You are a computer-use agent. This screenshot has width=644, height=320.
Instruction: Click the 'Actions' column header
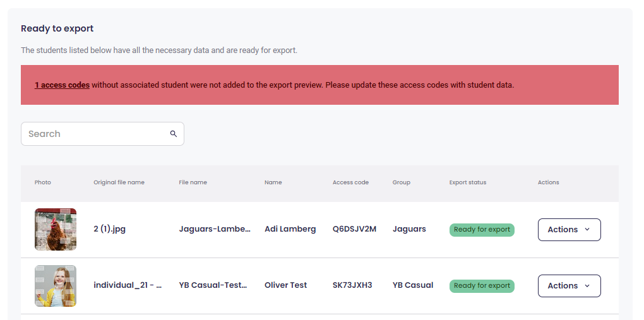tap(548, 182)
